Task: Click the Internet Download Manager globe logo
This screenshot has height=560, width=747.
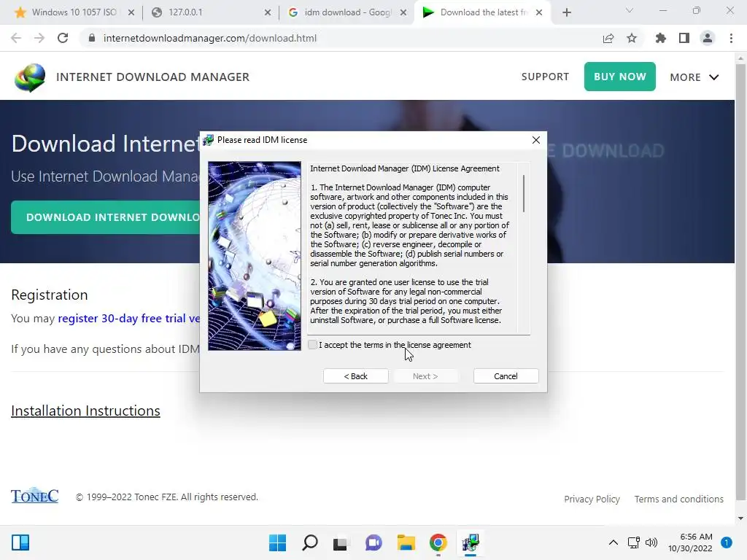Action: click(30, 77)
